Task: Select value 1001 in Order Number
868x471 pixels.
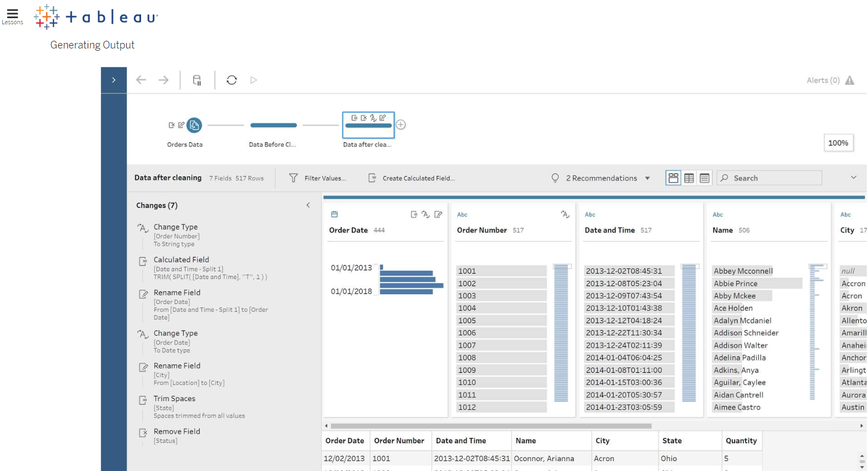Action: [502, 271]
